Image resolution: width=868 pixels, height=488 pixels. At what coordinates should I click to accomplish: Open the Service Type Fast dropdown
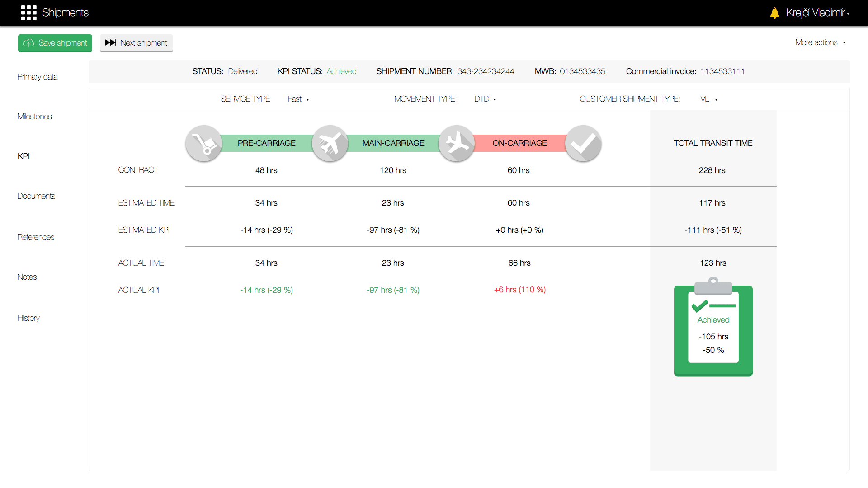298,99
